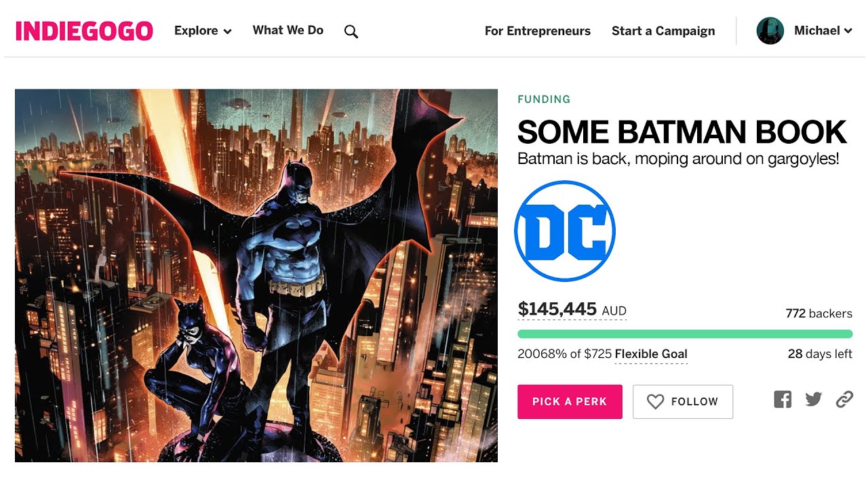Click the $145,445 amount raised

point(557,310)
